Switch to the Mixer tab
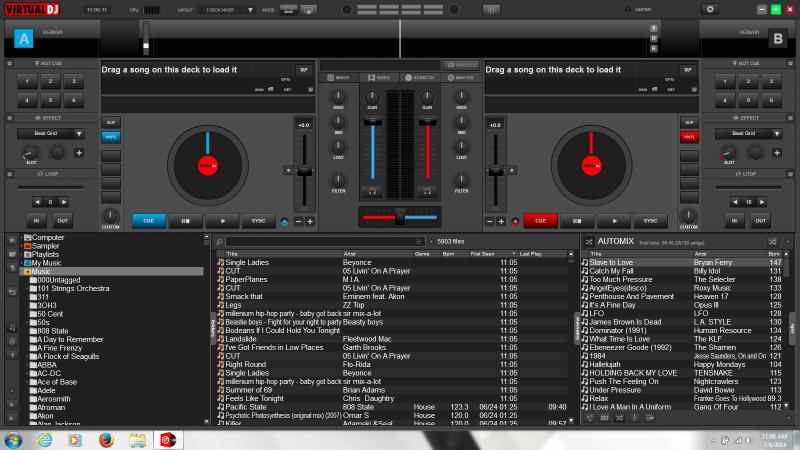Viewport: 800px width, 450px height. [339, 78]
